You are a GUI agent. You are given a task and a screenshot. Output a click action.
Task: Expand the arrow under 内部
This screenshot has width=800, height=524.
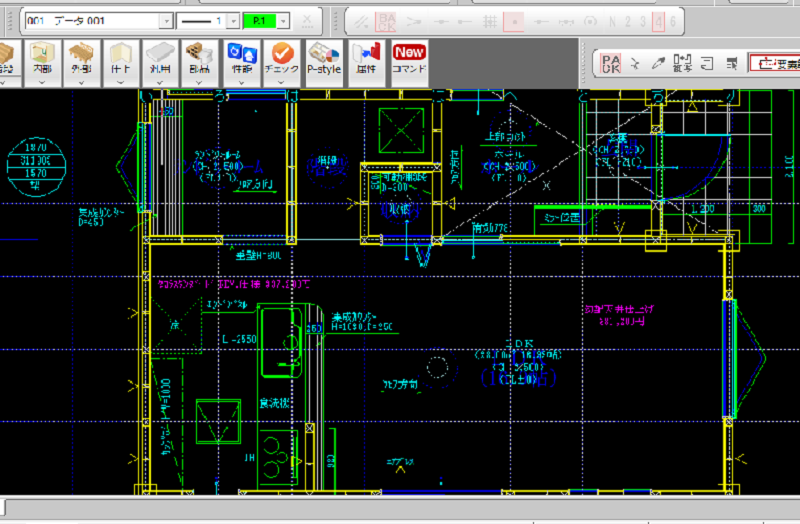click(x=42, y=82)
